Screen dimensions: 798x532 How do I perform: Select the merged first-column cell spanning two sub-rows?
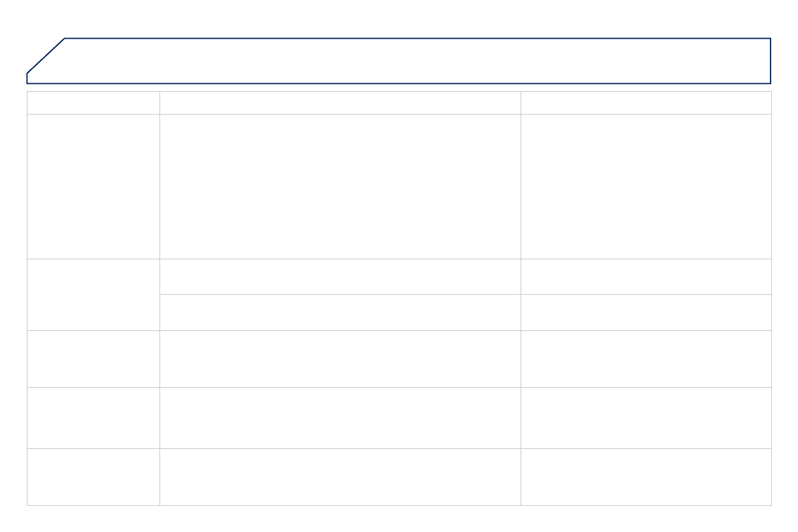[93, 295]
